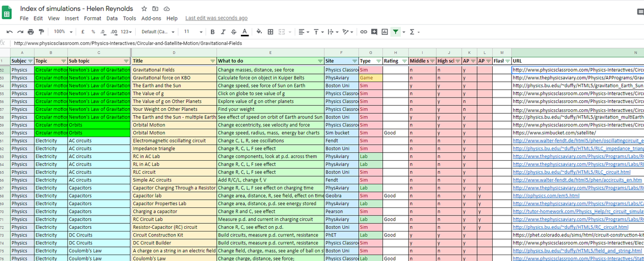Open the Sub topic column filter

pos(127,61)
